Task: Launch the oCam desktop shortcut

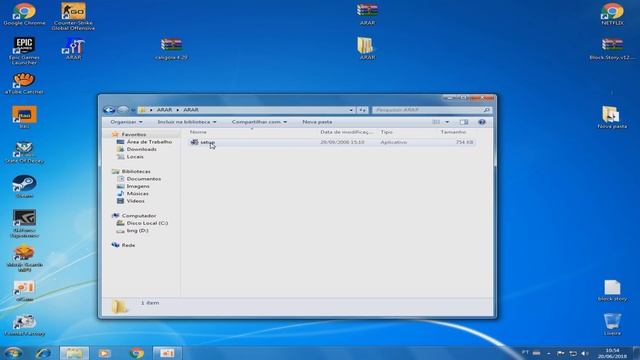Action: point(24,291)
